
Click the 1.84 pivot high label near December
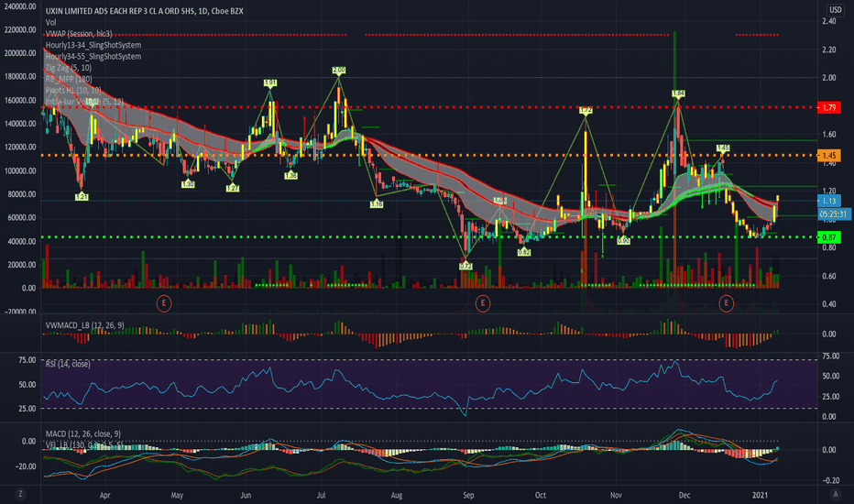point(678,93)
